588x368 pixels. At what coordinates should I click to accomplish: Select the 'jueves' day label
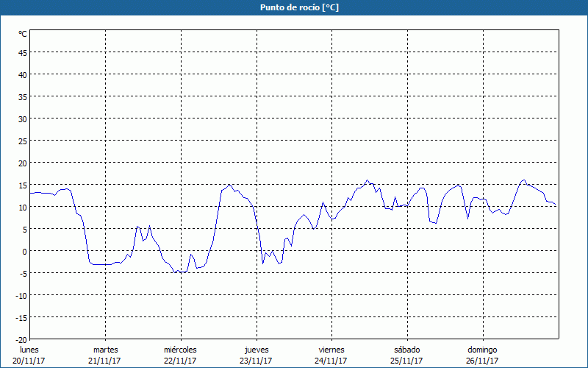point(257,350)
